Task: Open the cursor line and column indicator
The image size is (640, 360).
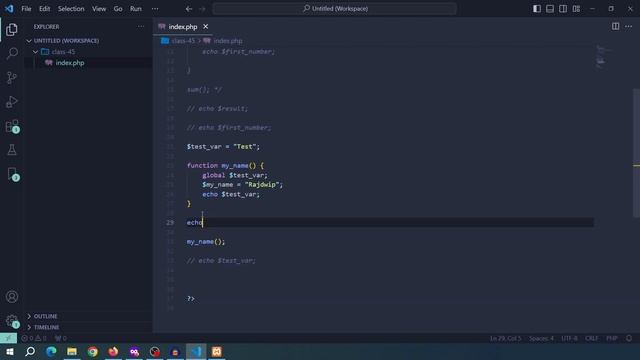Action: click(505, 338)
